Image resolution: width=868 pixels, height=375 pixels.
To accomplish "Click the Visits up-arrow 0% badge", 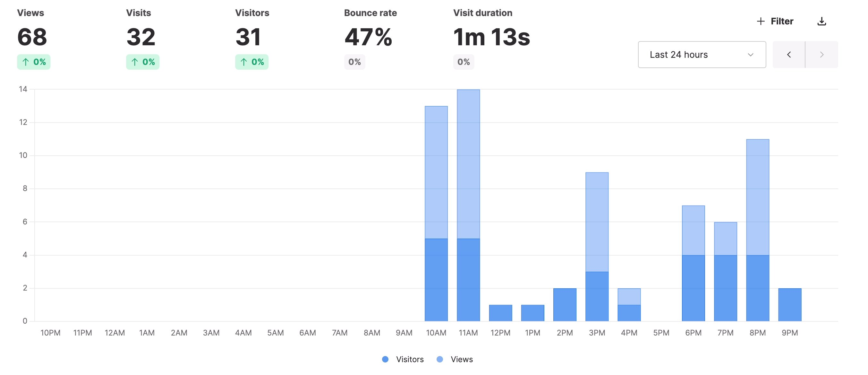I will (x=142, y=62).
